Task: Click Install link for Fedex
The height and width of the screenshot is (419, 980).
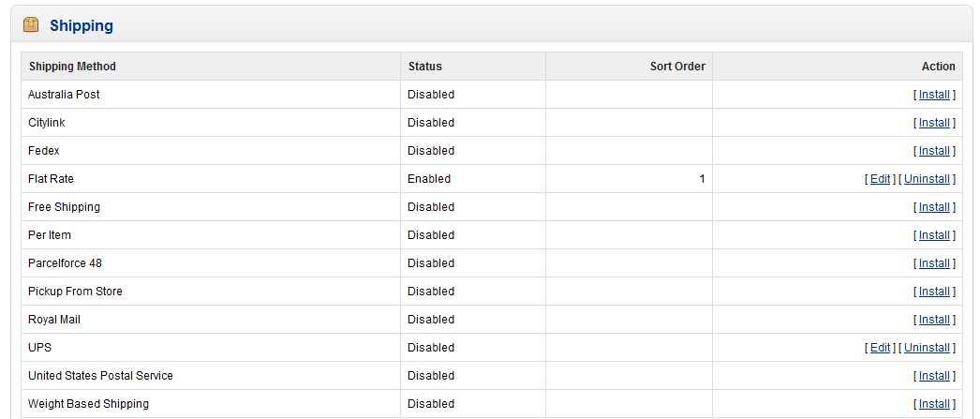Action: tap(934, 151)
